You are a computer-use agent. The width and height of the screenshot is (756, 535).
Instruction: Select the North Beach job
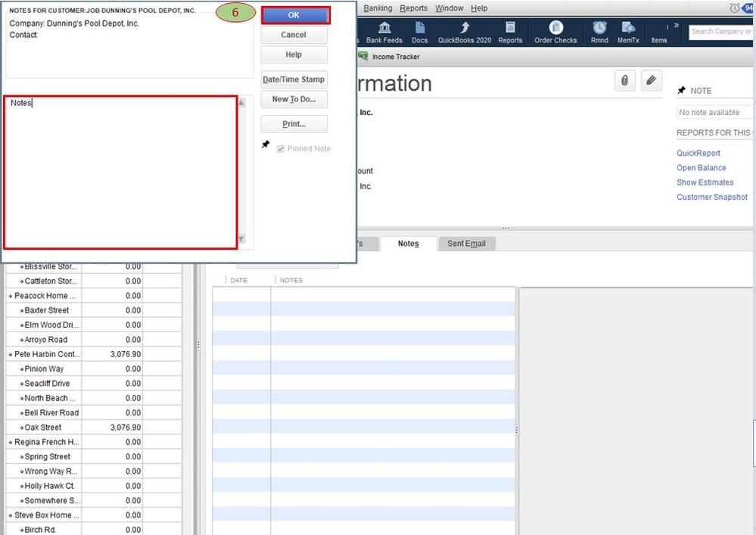(50, 398)
